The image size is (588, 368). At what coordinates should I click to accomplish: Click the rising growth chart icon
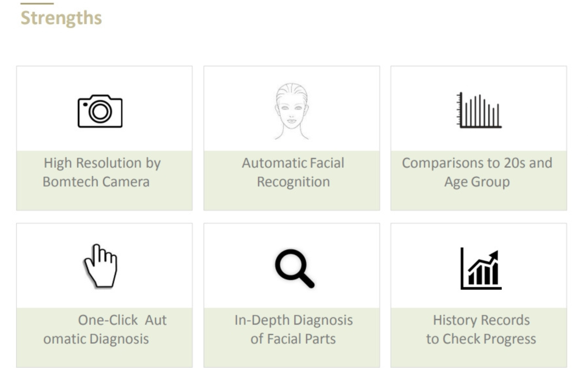(481, 269)
